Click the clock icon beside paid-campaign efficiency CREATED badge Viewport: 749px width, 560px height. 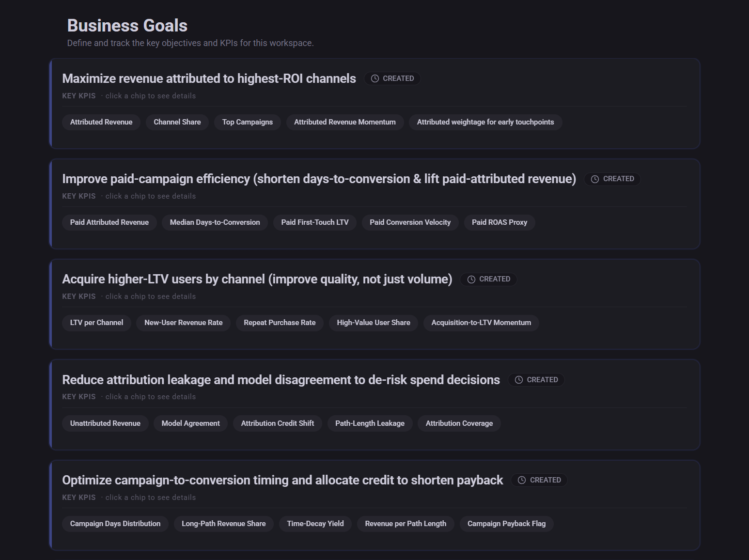(x=594, y=179)
